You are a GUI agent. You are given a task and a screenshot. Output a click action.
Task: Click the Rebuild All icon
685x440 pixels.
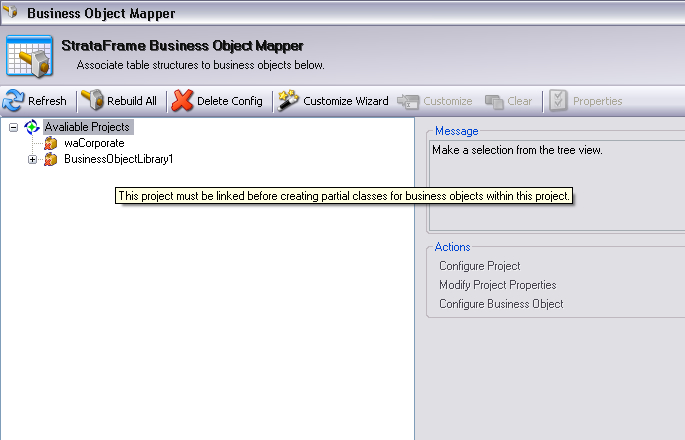[93, 101]
